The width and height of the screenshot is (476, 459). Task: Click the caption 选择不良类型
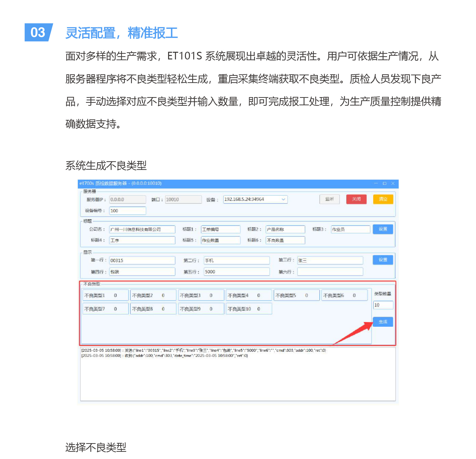click(96, 447)
